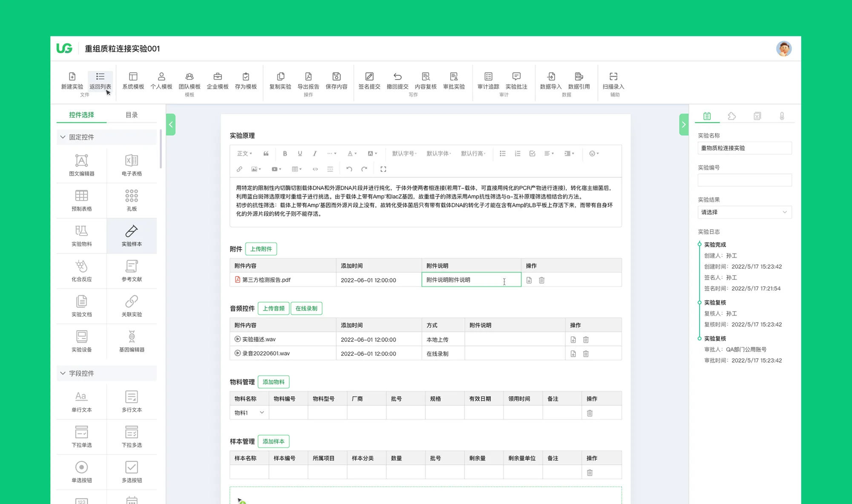The width and height of the screenshot is (852, 504).
Task: Open the 实验结果 请选择 dropdown
Action: [x=744, y=212]
